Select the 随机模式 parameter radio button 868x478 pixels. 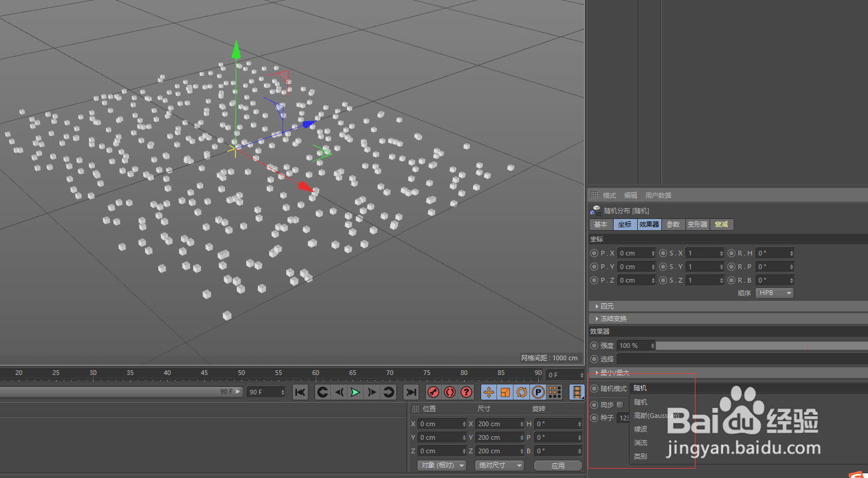[x=594, y=387]
